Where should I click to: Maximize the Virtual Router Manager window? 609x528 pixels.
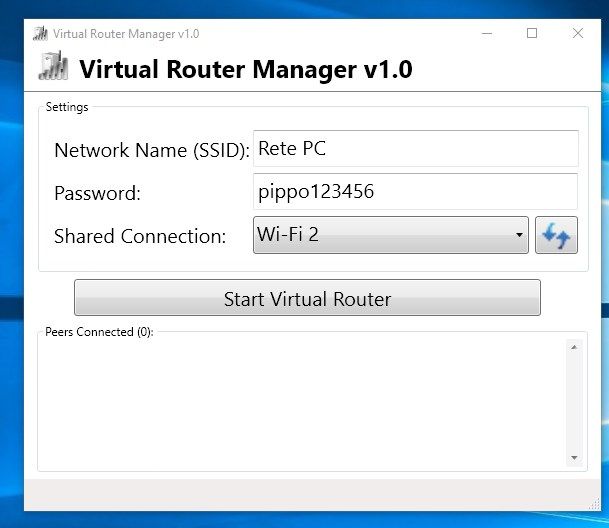[x=532, y=33]
